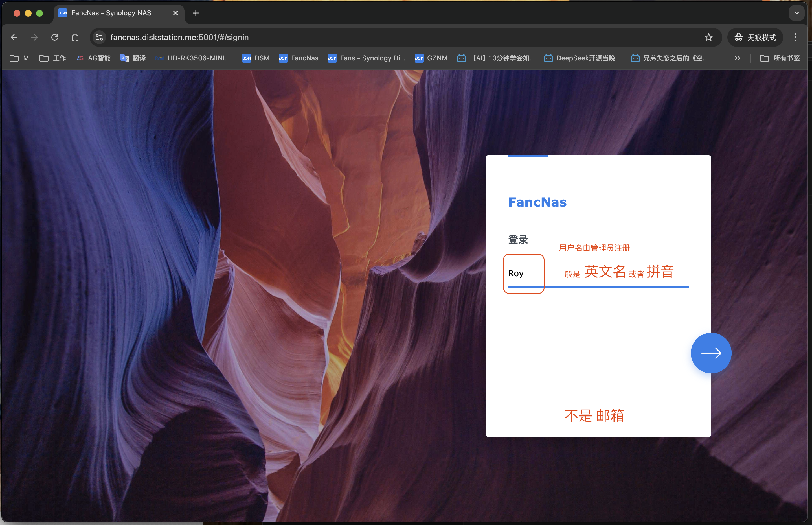Click the blue arrow next button
Screen dimensions: 812x525
[711, 353]
